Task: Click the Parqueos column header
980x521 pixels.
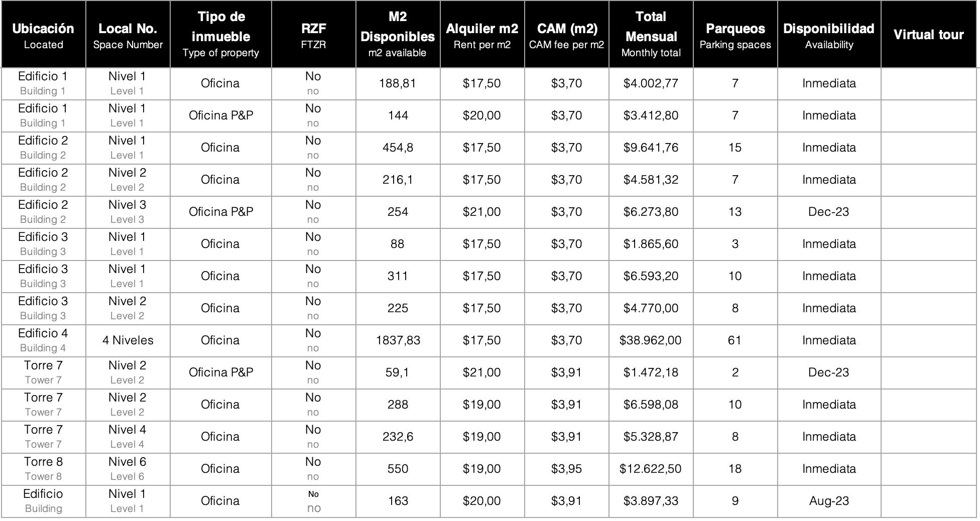Action: pyautogui.click(x=735, y=35)
